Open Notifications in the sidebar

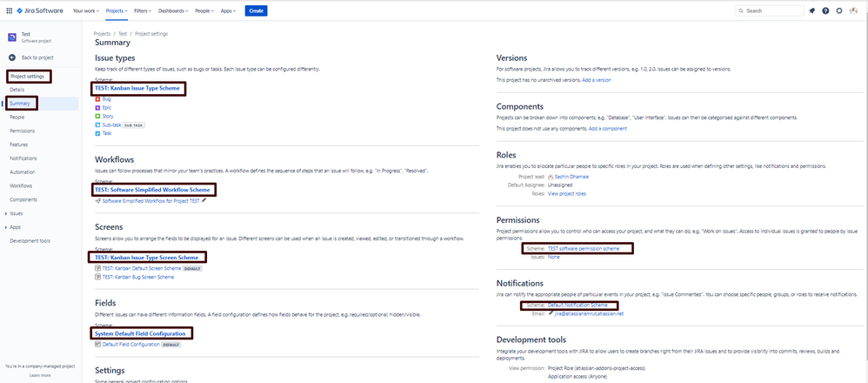(x=23, y=158)
